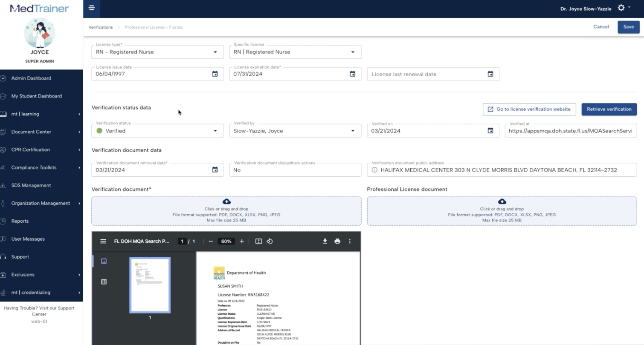Open the license verification website
The image size is (644, 345).
pos(529,109)
